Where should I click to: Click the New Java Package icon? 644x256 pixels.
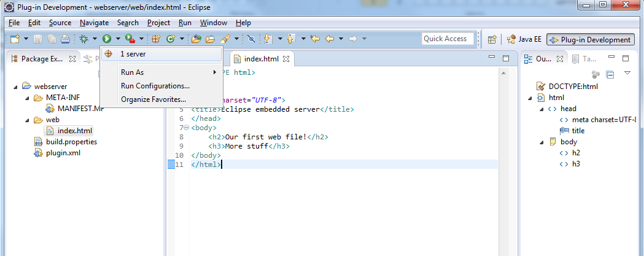tap(156, 39)
